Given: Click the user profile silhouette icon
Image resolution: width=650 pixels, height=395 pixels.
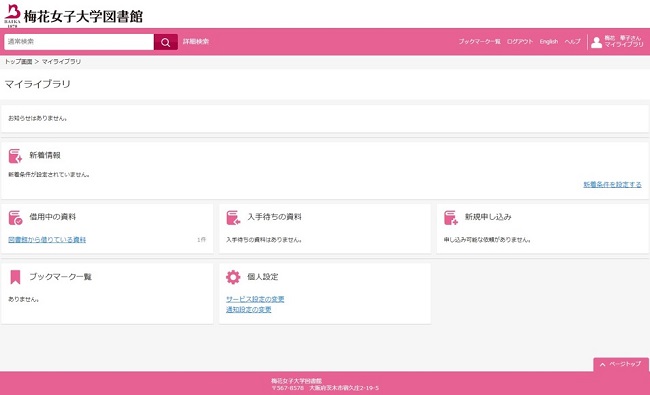Looking at the screenshot, I should click(596, 42).
